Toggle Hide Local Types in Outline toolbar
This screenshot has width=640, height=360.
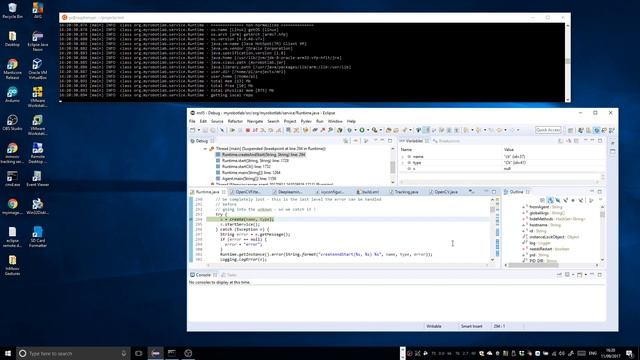click(x=580, y=200)
